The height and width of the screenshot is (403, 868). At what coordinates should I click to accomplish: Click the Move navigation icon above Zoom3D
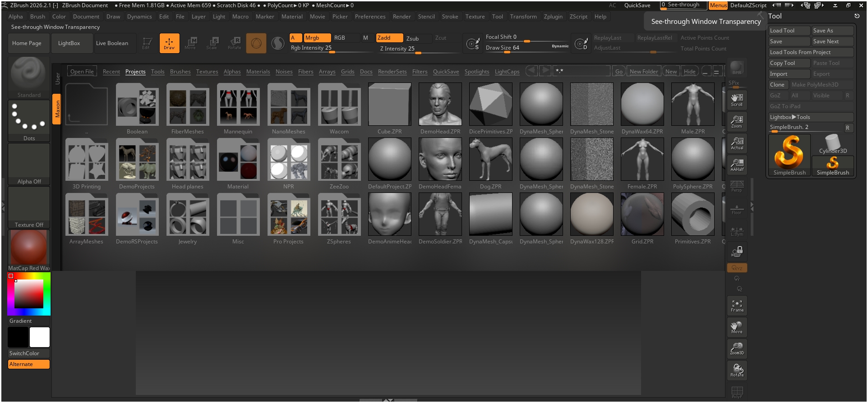(737, 327)
